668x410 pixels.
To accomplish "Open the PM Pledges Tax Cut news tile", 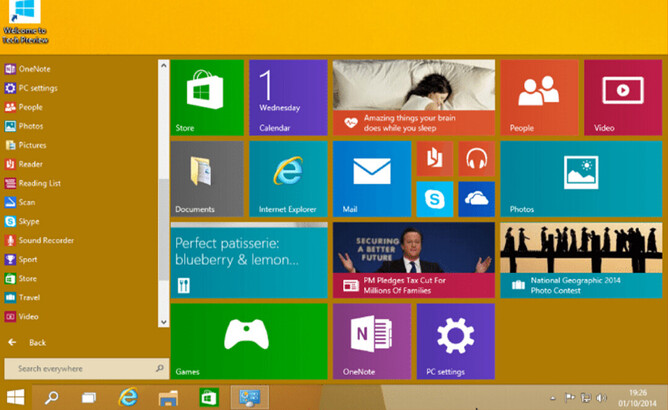I will coord(413,260).
